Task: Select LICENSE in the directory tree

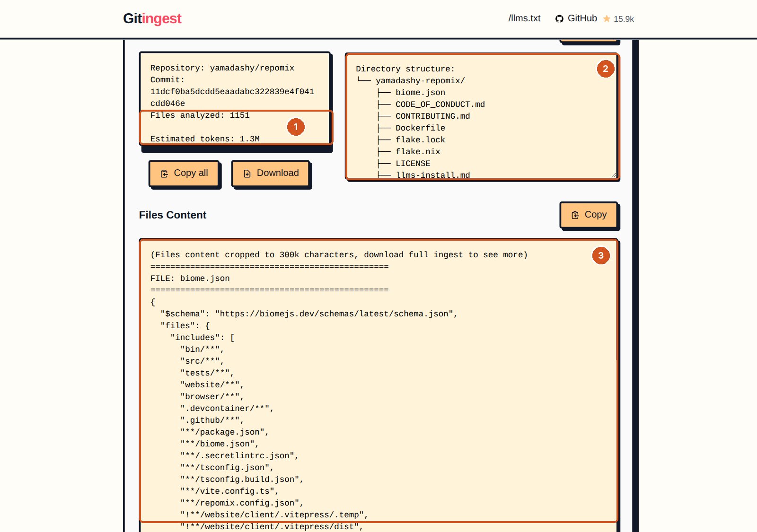Action: [413, 164]
